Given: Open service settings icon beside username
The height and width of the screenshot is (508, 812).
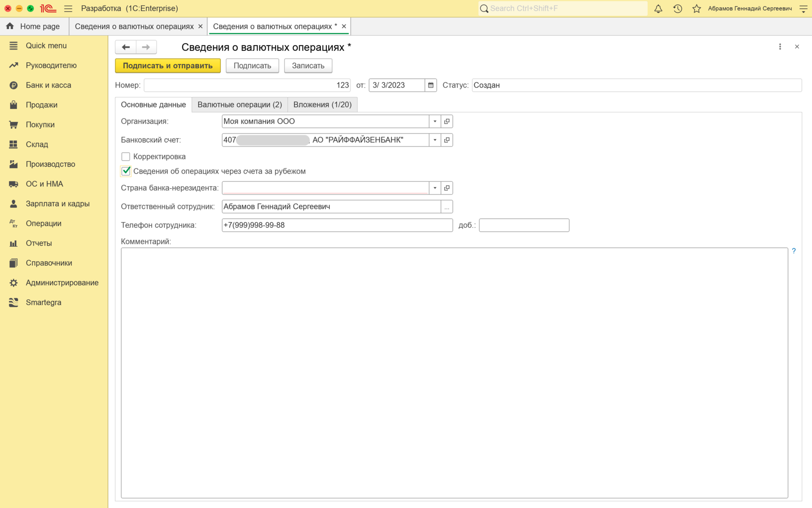Looking at the screenshot, I should coord(803,8).
